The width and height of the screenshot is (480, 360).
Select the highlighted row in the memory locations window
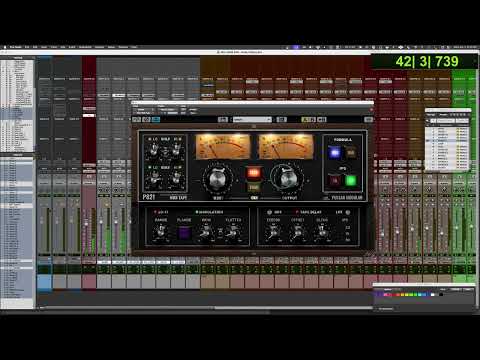click(448, 141)
